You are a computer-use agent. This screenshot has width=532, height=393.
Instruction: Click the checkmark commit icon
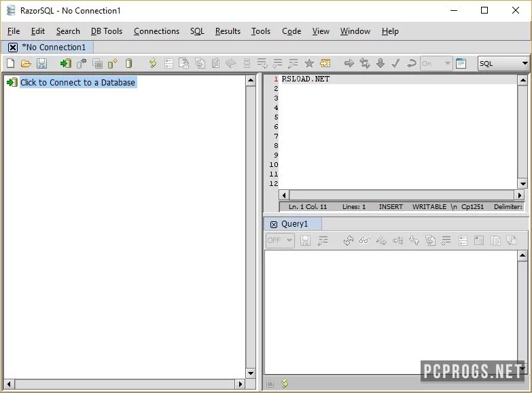click(395, 63)
